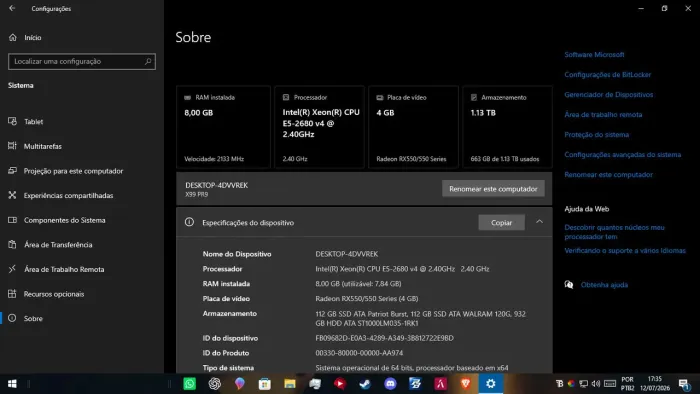Click Renomear este computador link on right
Image resolution: width=700 pixels, height=394 pixels.
point(608,175)
